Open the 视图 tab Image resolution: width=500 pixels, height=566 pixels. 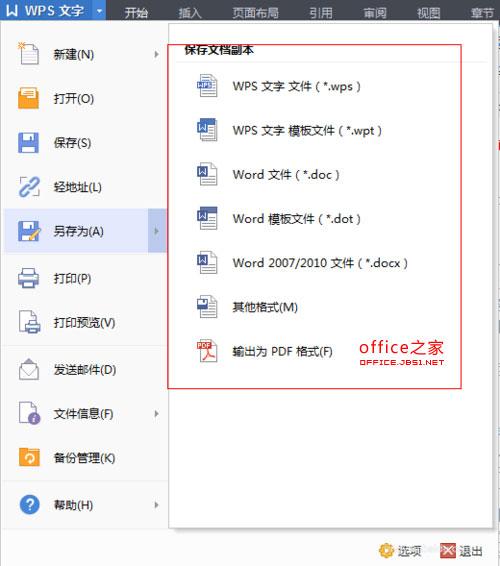pyautogui.click(x=429, y=13)
